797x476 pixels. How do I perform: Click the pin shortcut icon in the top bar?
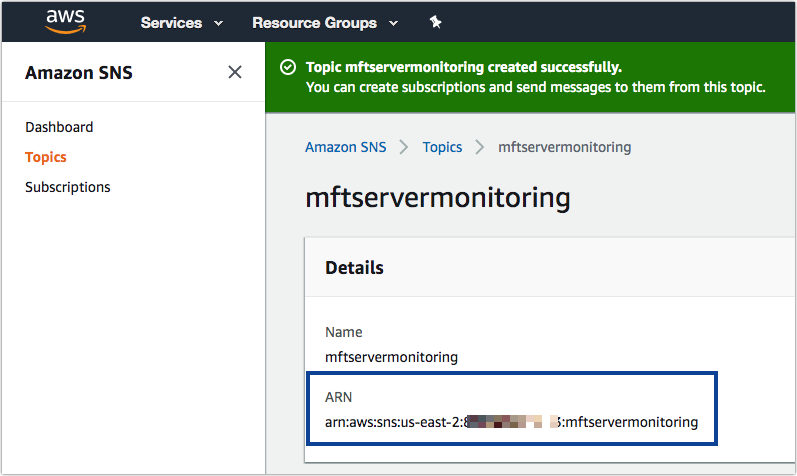(x=435, y=22)
